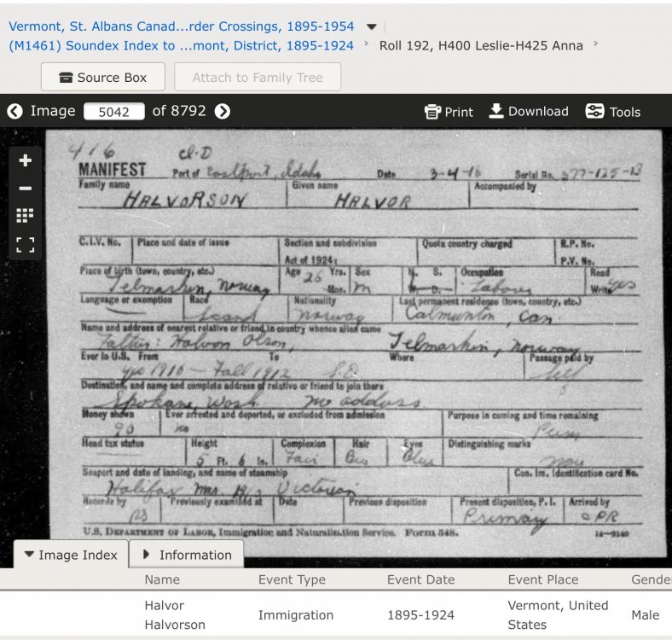This screenshot has height=640, width=672.
Task: Zoom out with the minus icon
Action: 26,189
